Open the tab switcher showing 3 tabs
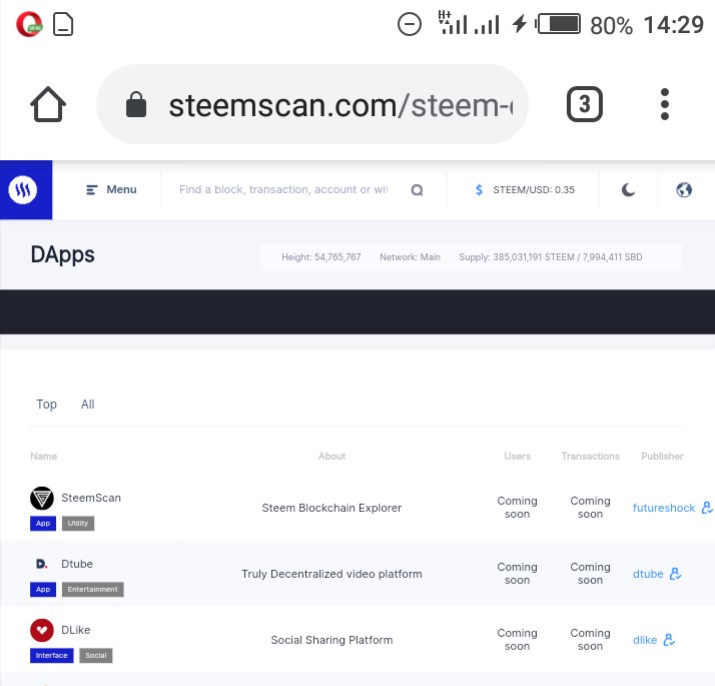The image size is (715, 686). coord(585,104)
